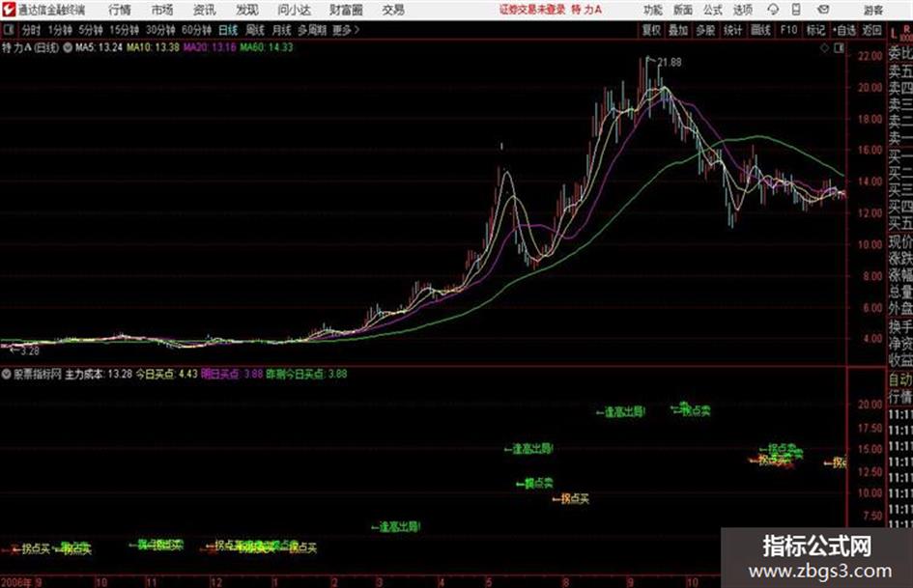The width and height of the screenshot is (913, 588).
Task: Open the 资讯 menu
Action: pos(205,10)
